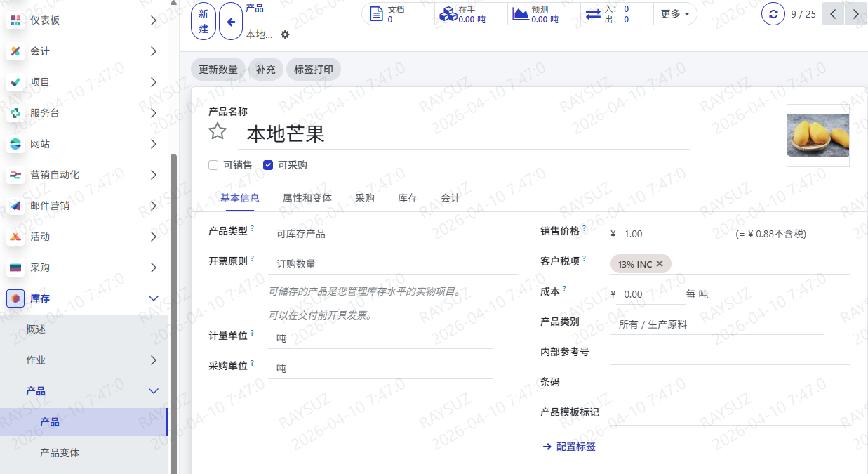Expand the 作业 submenu chevron
This screenshot has width=868, height=474.
[154, 360]
